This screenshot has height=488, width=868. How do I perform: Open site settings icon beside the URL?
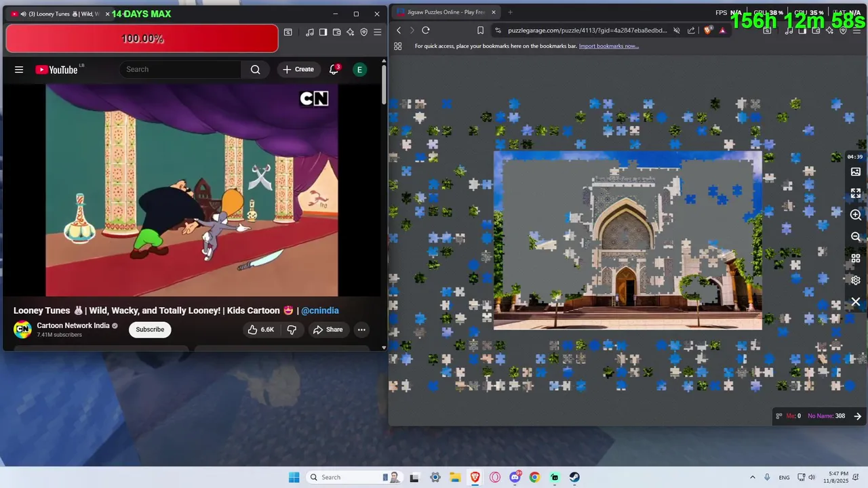click(498, 30)
